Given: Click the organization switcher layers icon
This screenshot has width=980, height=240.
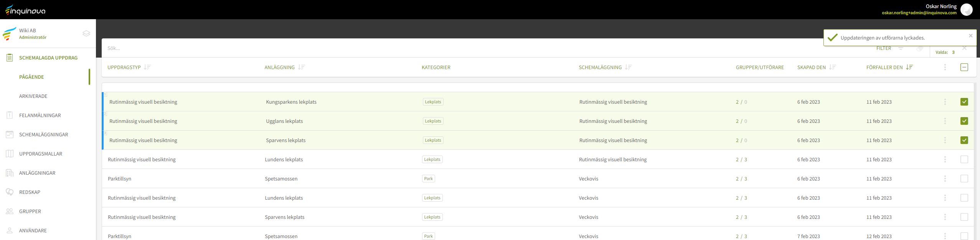Looking at the screenshot, I should click(86, 33).
